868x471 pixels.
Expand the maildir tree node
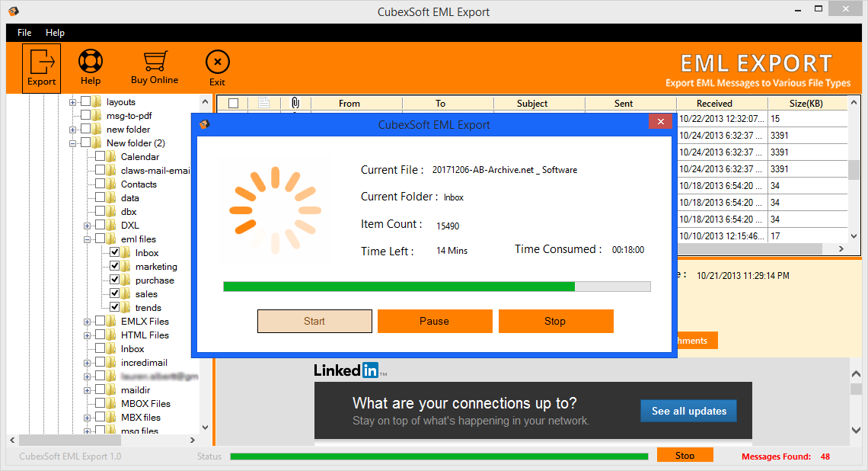click(87, 390)
